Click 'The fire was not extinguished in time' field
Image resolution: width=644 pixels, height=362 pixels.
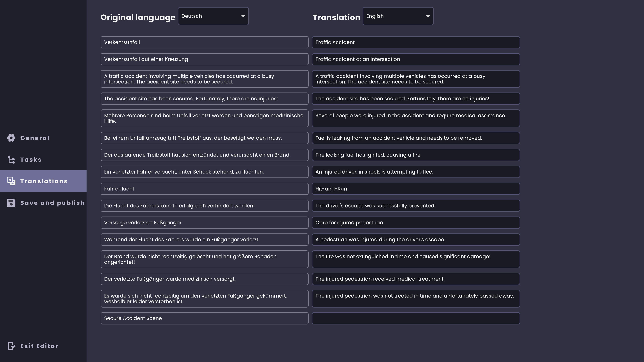(416, 259)
